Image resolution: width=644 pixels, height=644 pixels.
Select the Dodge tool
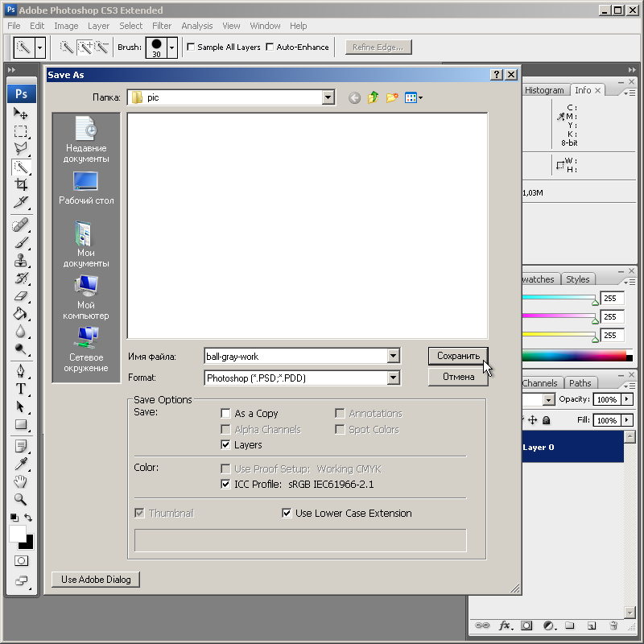21,349
